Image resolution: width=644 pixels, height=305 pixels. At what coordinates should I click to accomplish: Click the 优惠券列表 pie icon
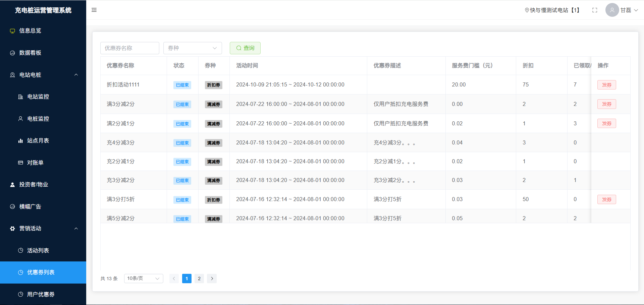(20, 272)
